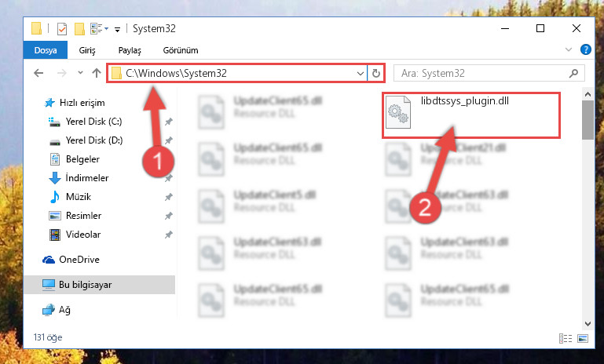Refresh the System32 folder view
Image resolution: width=604 pixels, height=364 pixels.
click(376, 73)
